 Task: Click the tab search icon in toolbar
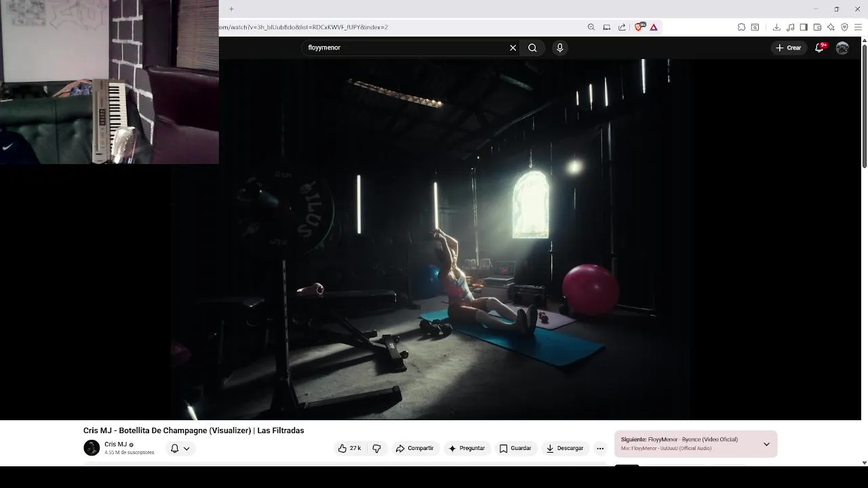point(755,27)
